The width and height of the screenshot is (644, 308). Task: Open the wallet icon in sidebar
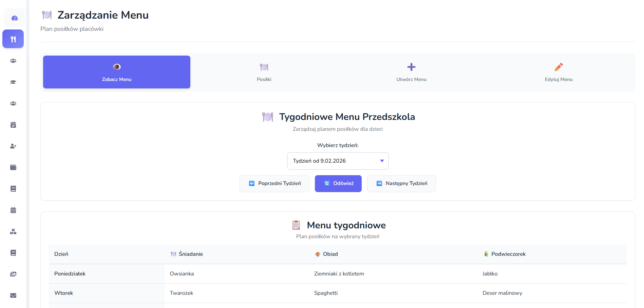[x=13, y=167]
